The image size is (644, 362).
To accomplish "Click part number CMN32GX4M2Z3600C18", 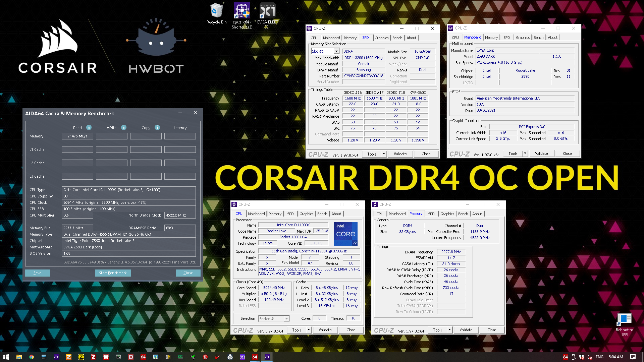I will tap(364, 76).
